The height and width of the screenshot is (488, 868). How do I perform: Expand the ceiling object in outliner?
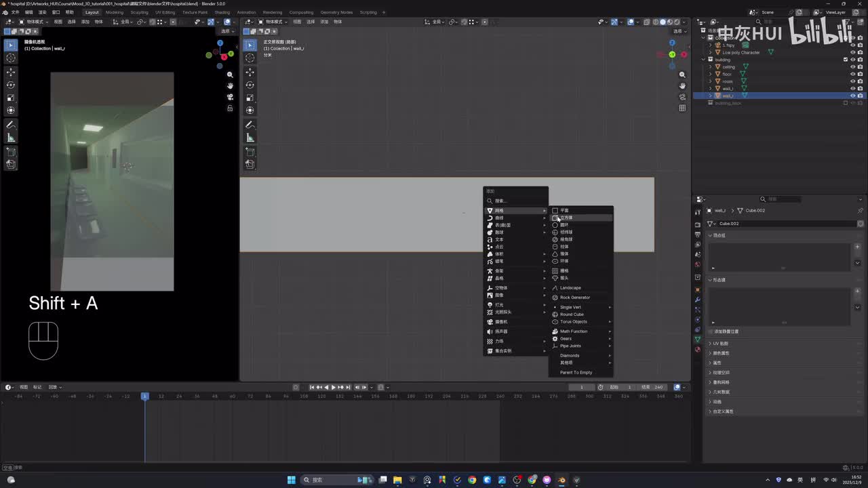click(x=711, y=67)
